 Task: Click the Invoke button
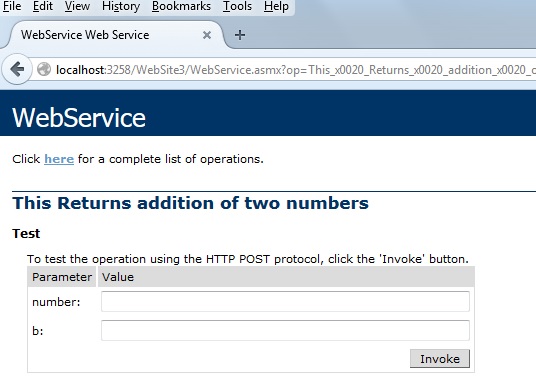(440, 359)
